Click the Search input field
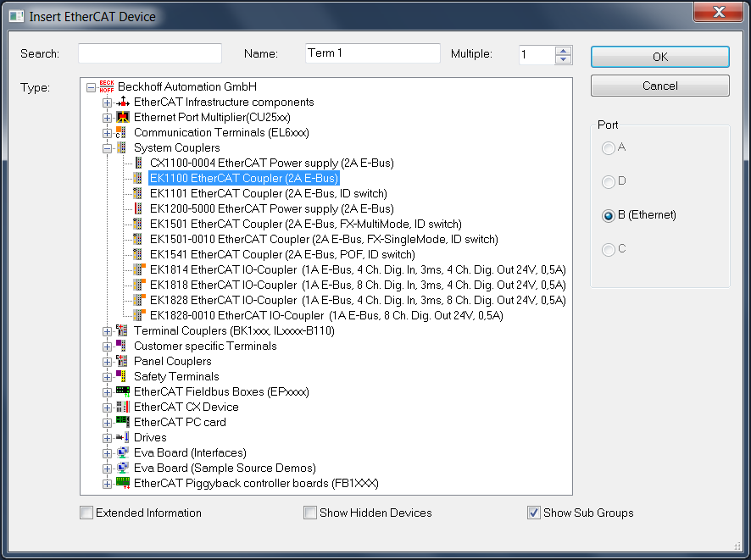751x560 pixels. pyautogui.click(x=150, y=53)
